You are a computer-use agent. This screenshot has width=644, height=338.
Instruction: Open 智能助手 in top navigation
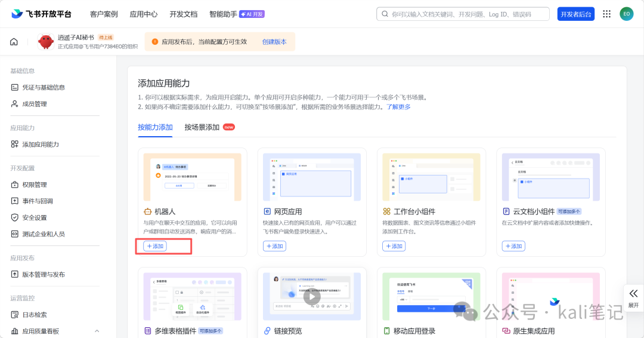tap(223, 14)
